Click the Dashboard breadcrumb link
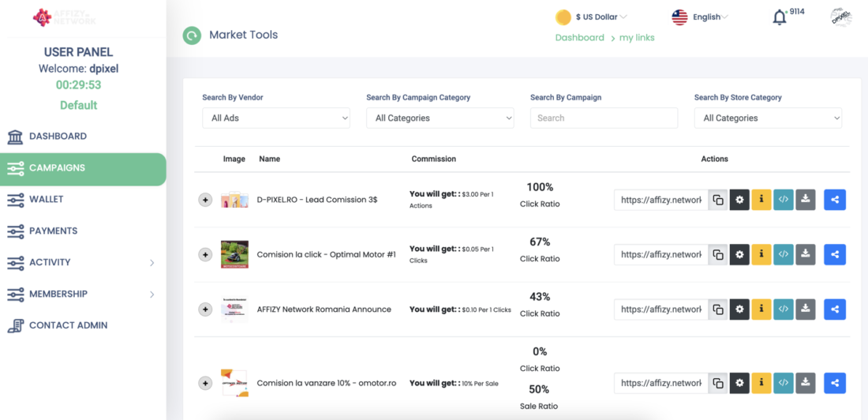This screenshot has height=420, width=868. 580,38
